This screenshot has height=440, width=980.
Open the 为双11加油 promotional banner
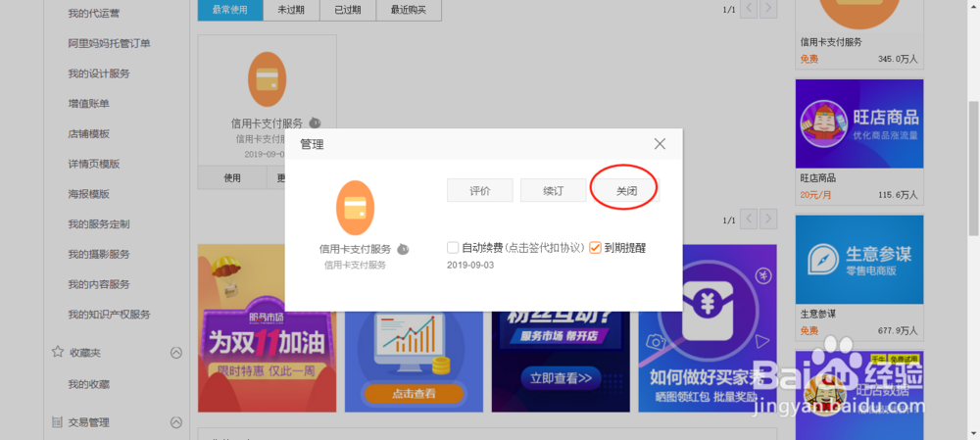click(267, 328)
